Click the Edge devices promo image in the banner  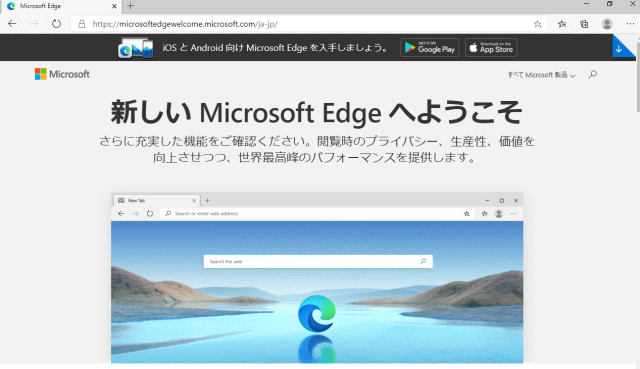[136, 48]
